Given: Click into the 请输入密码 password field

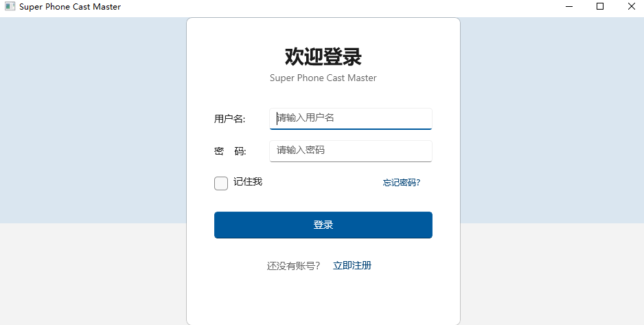Looking at the screenshot, I should pyautogui.click(x=350, y=150).
